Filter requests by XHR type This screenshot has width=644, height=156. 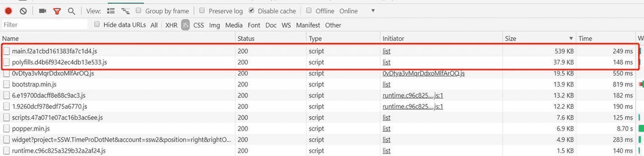tap(171, 25)
